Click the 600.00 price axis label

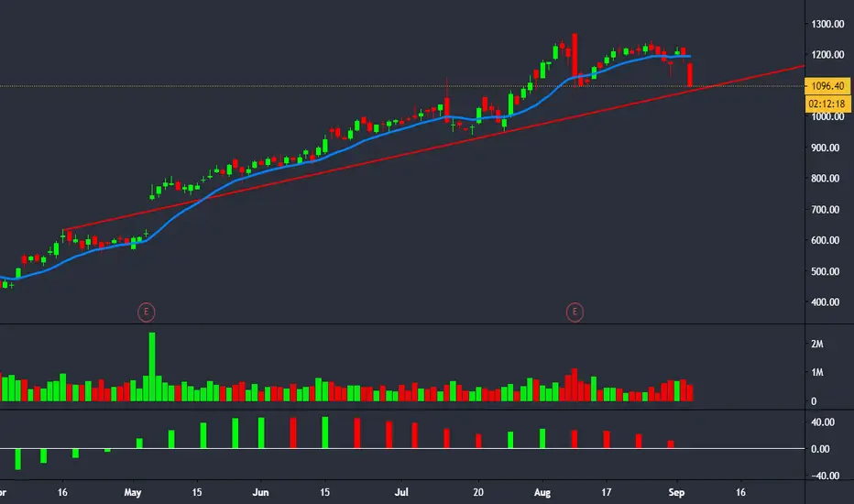(x=827, y=240)
